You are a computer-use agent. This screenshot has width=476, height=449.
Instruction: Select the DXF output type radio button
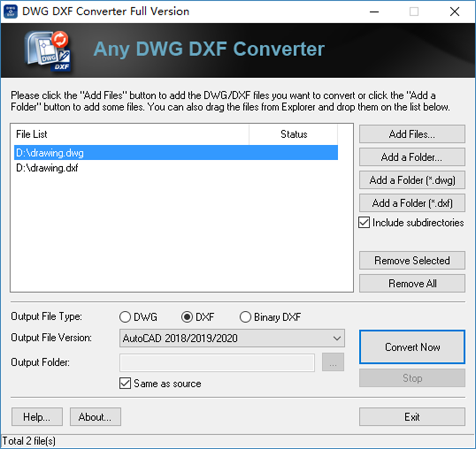coord(187,317)
